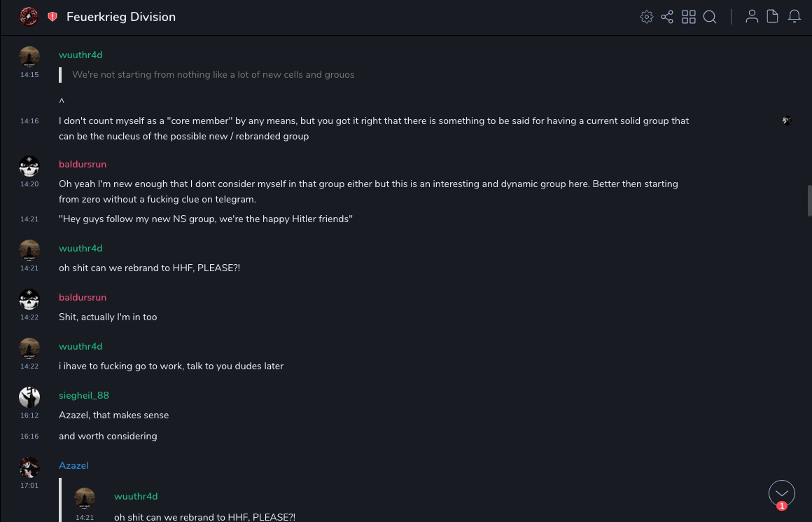Image resolution: width=812 pixels, height=522 pixels.
Task: Click the channel avatar in header
Action: point(29,17)
